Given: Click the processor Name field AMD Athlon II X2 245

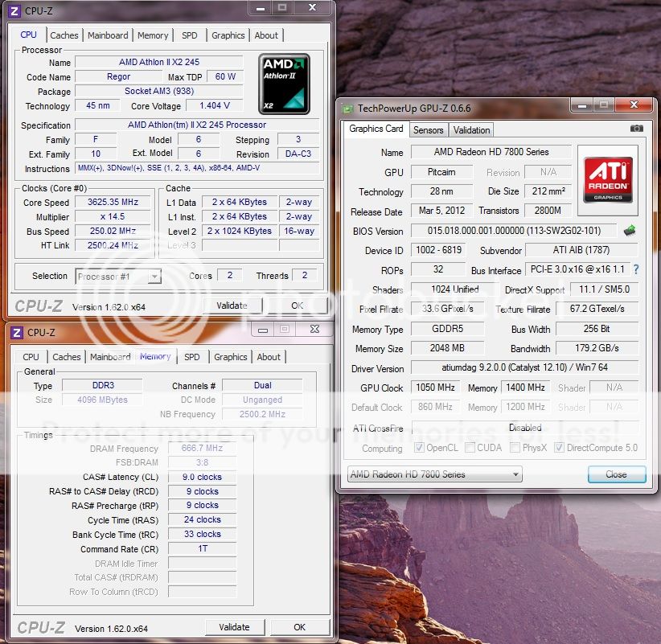Looking at the screenshot, I should tap(159, 62).
